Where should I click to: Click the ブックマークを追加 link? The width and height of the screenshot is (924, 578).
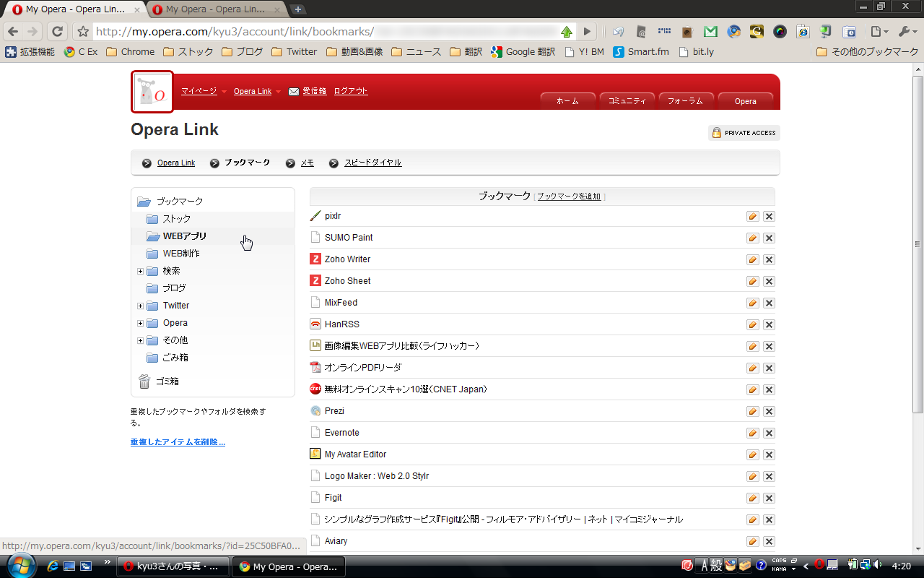[569, 197]
